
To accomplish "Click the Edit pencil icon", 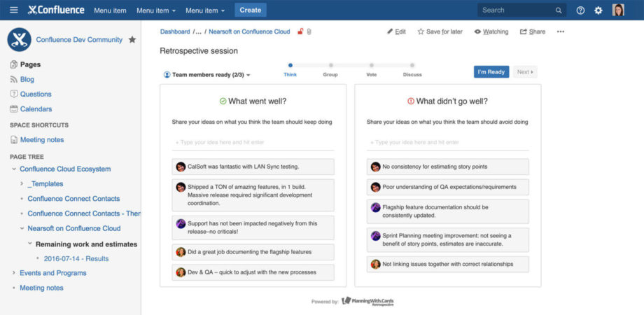I will point(390,31).
